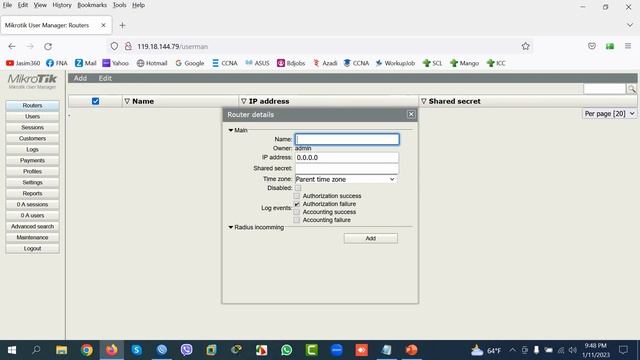The image size is (640, 360).
Task: Bookmark this page with the star
Action: pyautogui.click(x=525, y=47)
